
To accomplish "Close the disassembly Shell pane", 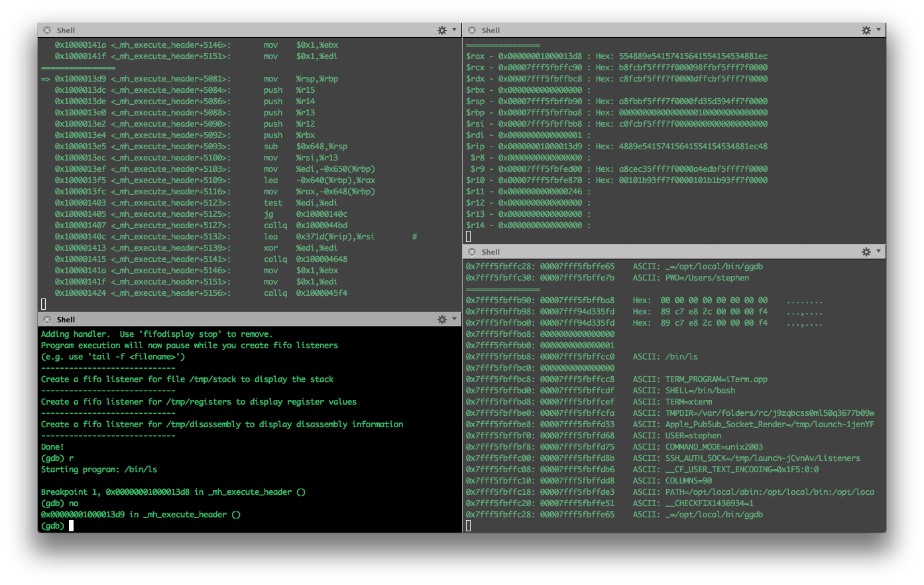I will [x=47, y=31].
